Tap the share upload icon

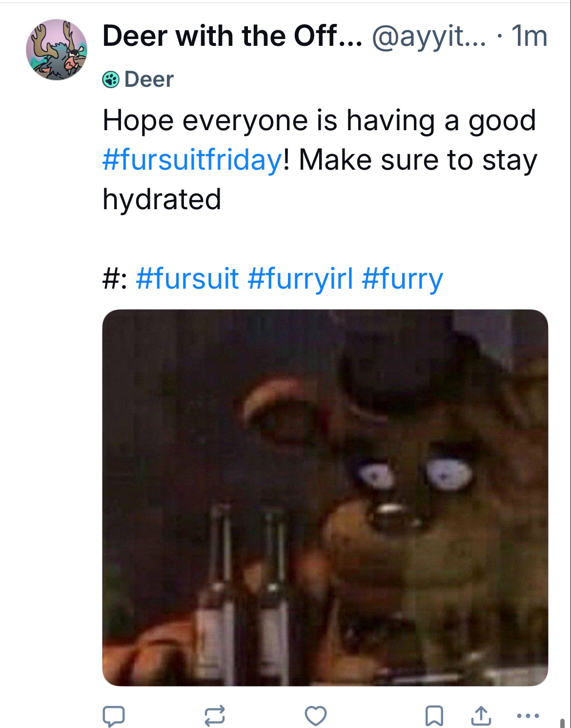click(480, 715)
